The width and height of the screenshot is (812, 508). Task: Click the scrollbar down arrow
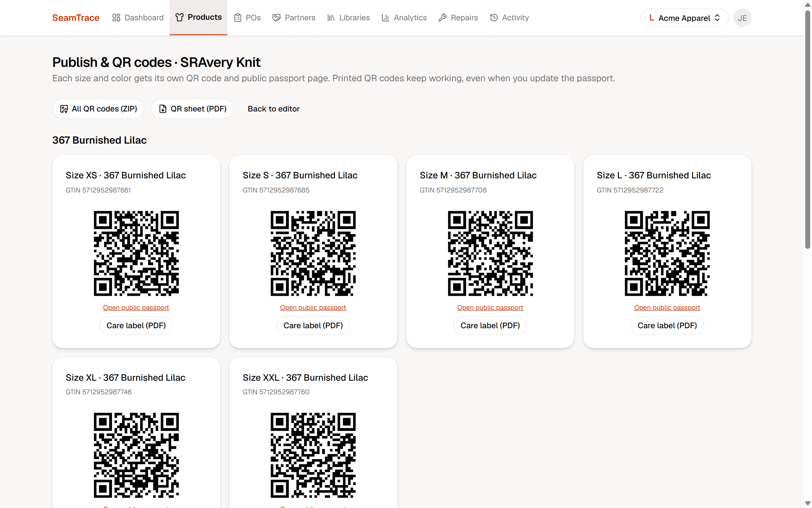coord(808,503)
